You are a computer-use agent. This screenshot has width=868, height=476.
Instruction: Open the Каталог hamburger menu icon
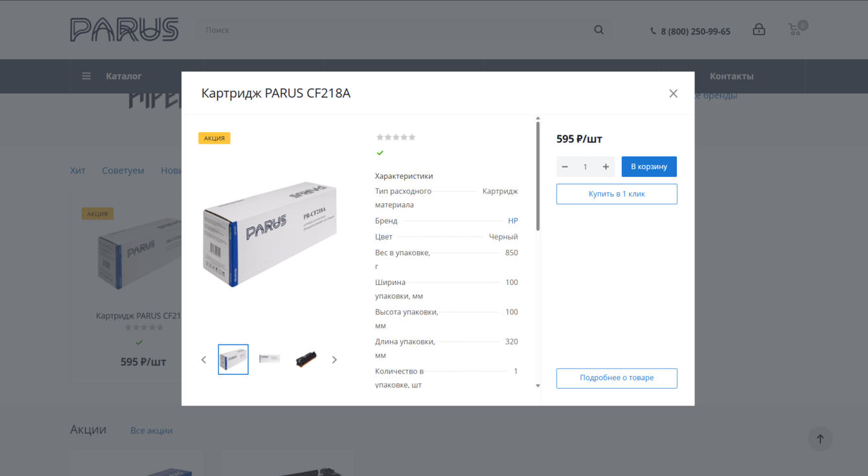(x=86, y=76)
